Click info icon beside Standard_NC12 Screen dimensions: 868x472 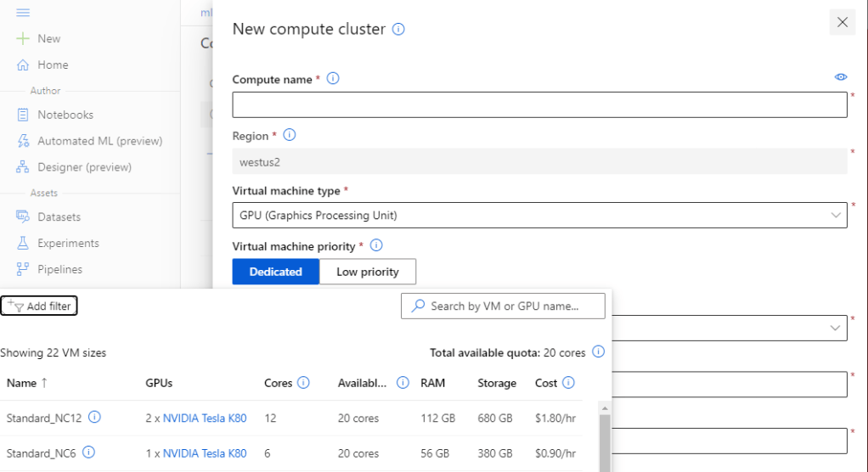95,418
